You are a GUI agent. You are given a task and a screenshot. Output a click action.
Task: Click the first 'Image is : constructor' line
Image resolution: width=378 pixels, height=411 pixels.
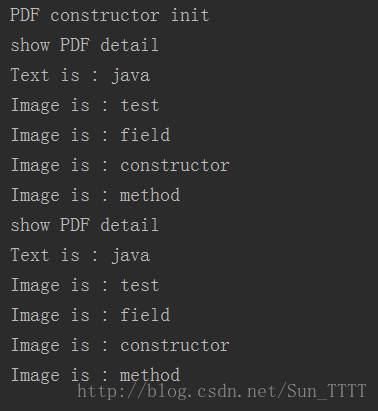coord(120,165)
